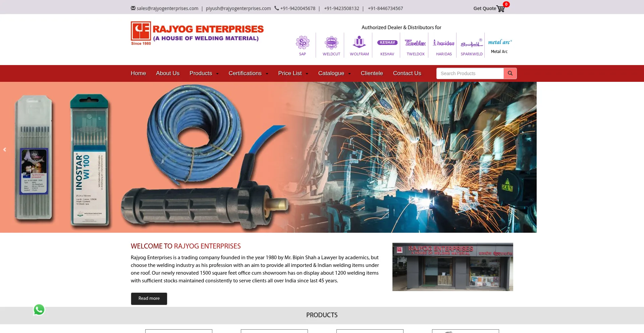Focus the Search Products input field

(x=470, y=73)
